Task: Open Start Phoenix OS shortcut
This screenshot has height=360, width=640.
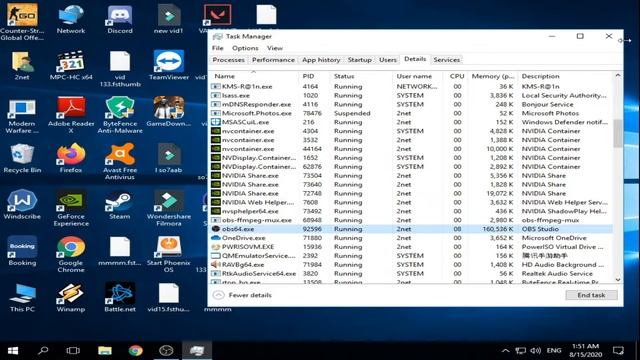Action: coord(169,255)
